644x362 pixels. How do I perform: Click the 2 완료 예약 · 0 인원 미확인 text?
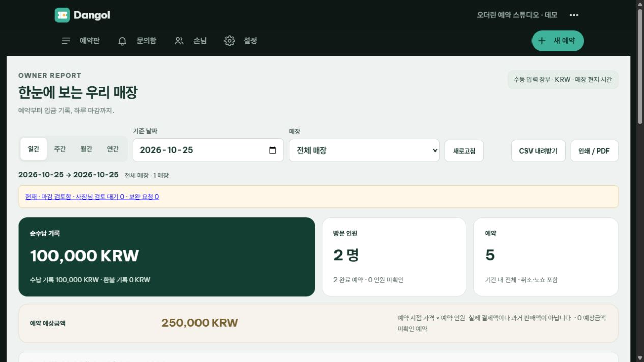tap(369, 280)
